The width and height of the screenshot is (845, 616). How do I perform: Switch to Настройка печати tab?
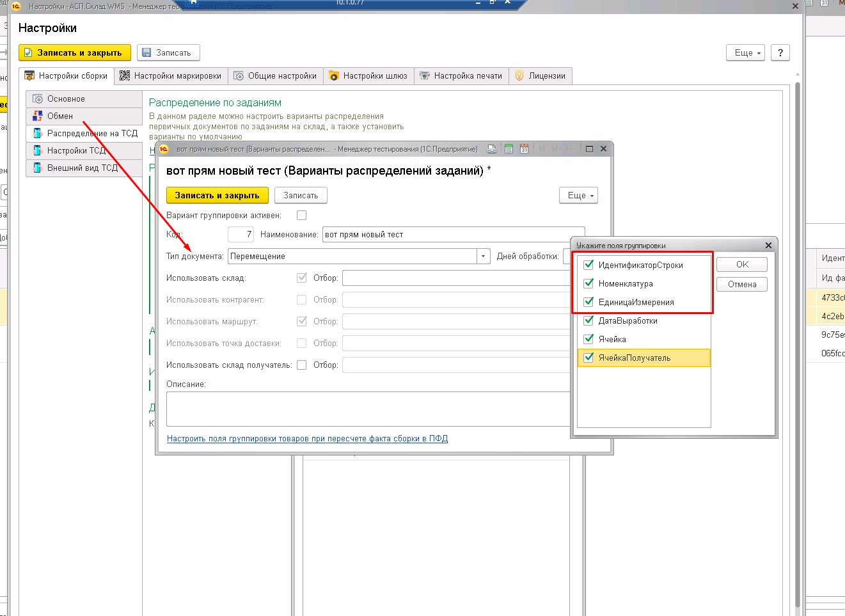461,75
